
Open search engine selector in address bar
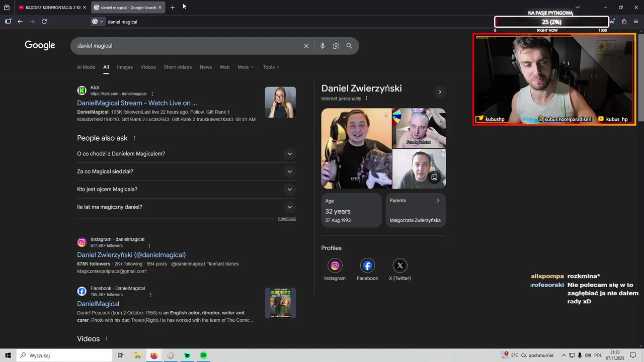point(98,22)
